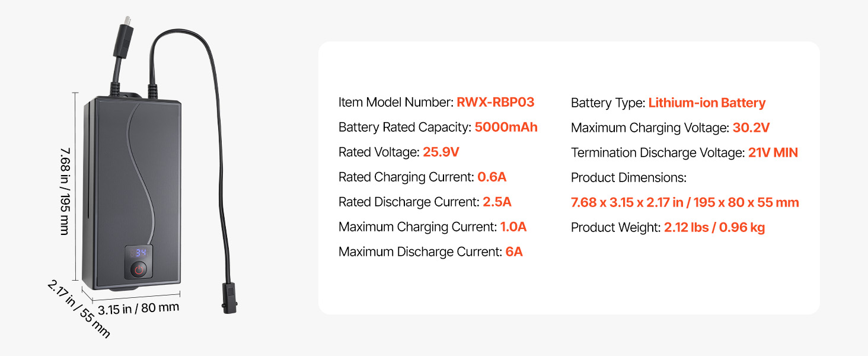Click the 30.2V maximum charging voltage value

pyautogui.click(x=751, y=128)
